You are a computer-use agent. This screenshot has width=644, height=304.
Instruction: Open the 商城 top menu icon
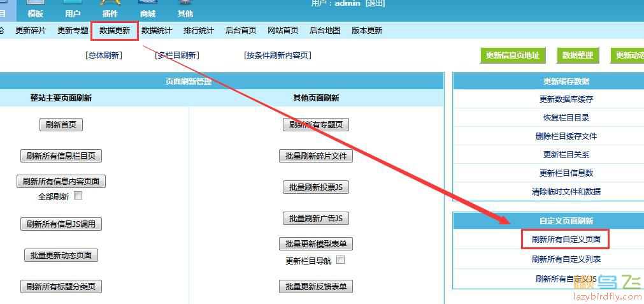point(147,10)
